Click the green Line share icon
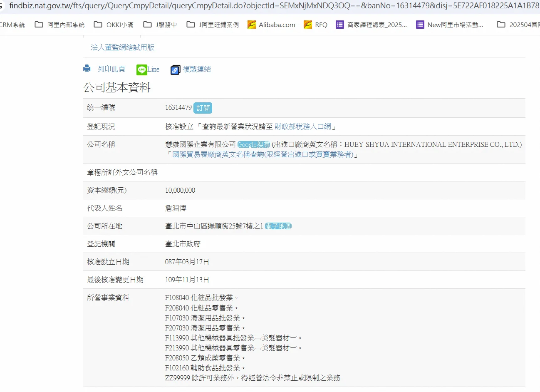 click(142, 70)
